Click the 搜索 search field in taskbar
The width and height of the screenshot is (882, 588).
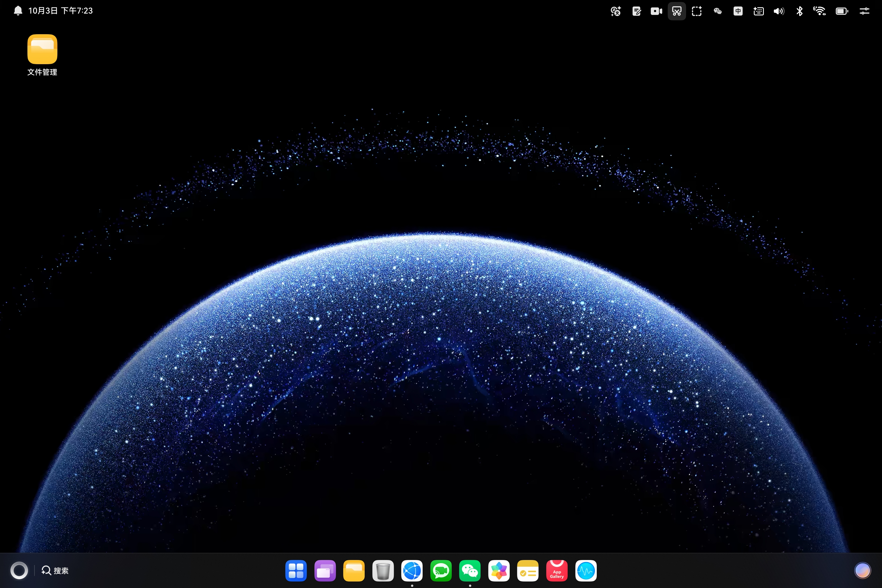tap(55, 570)
